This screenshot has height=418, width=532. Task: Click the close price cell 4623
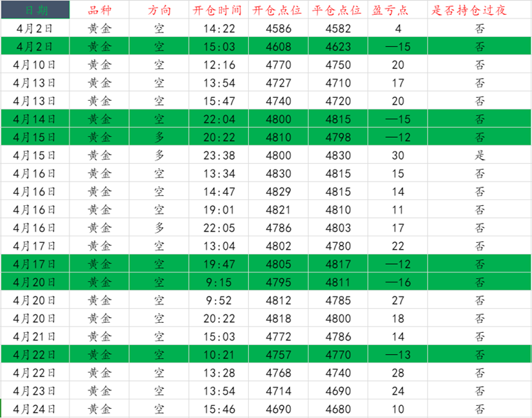point(338,46)
